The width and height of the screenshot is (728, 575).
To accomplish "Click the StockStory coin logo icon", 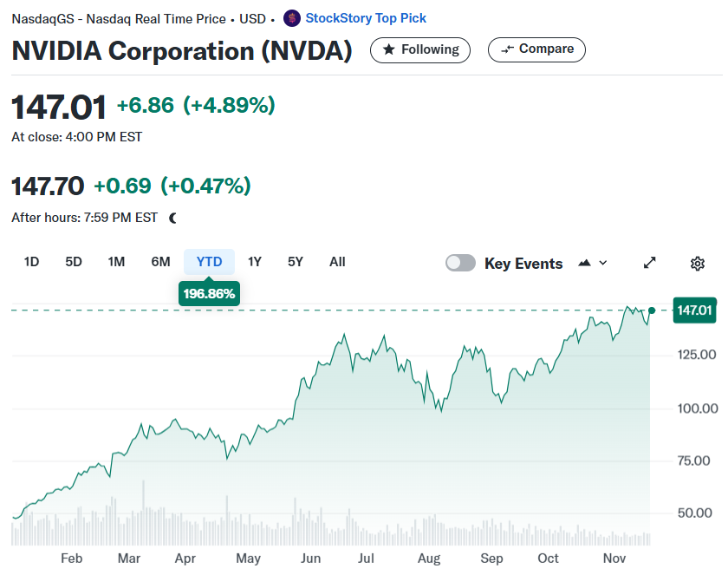I will (291, 18).
